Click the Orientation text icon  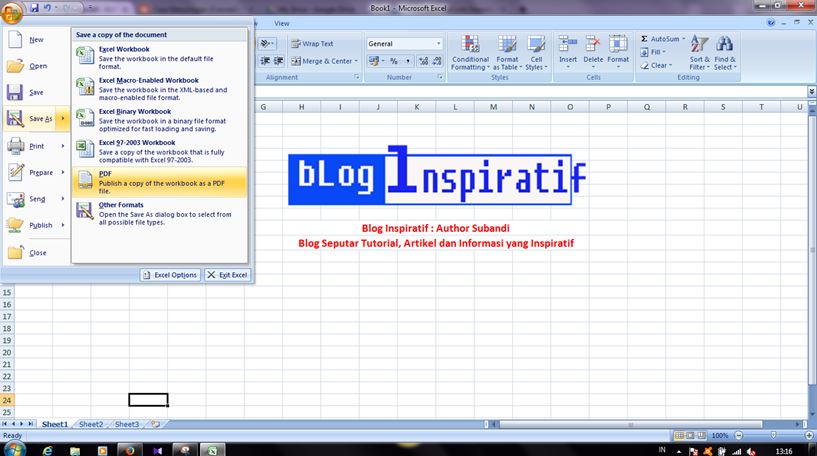point(267,44)
